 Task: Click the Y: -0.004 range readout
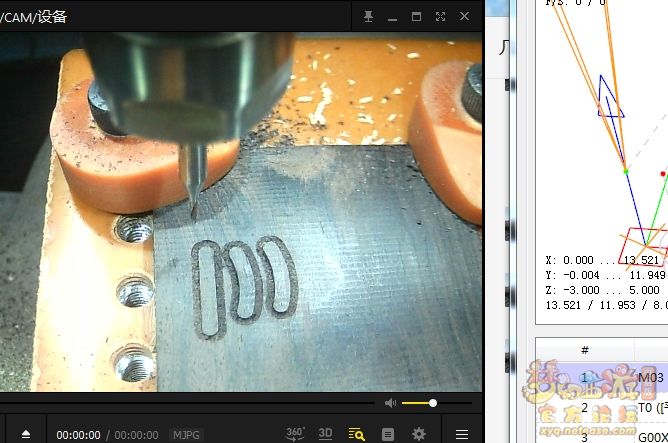[605, 275]
